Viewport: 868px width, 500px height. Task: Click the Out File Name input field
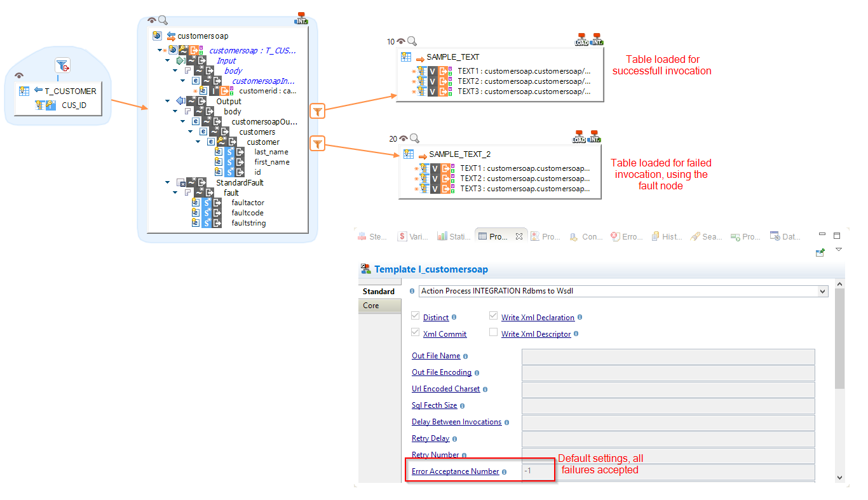(667, 356)
